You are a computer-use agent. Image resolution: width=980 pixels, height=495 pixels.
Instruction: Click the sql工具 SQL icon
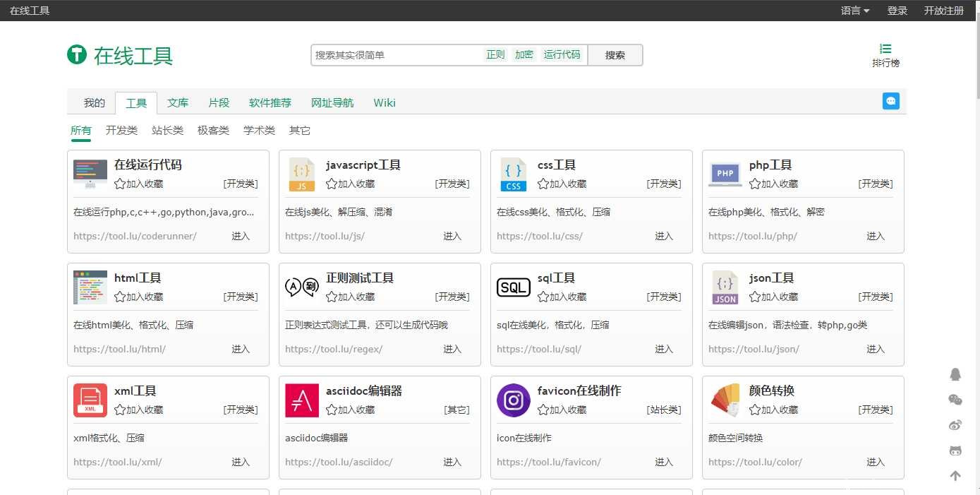pyautogui.click(x=514, y=287)
